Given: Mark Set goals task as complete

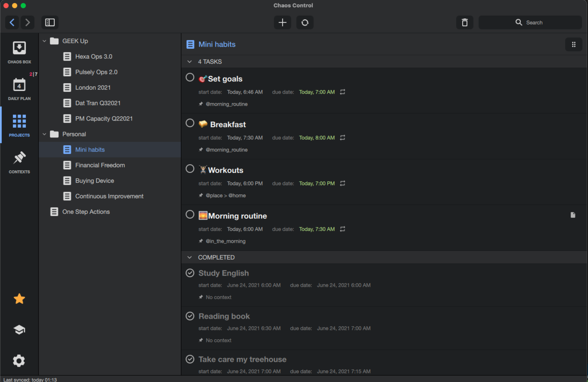Looking at the screenshot, I should point(190,77).
